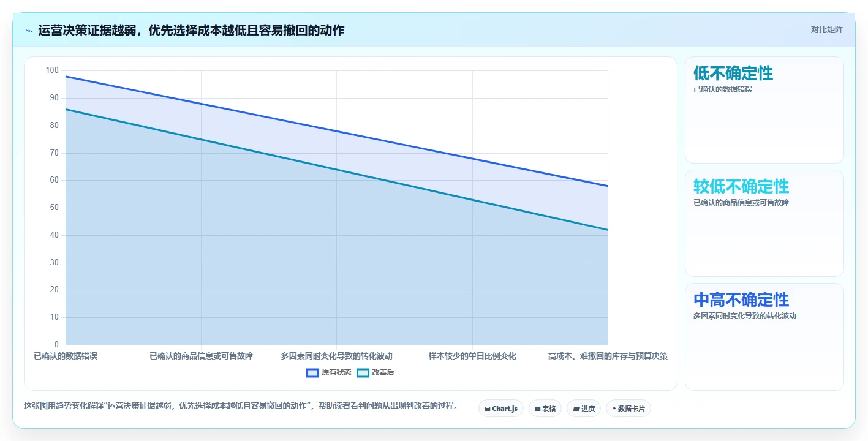Viewport: 868px width, 441px height.
Task: Click the x-axis label 已确认的数据错误
Action: [66, 356]
